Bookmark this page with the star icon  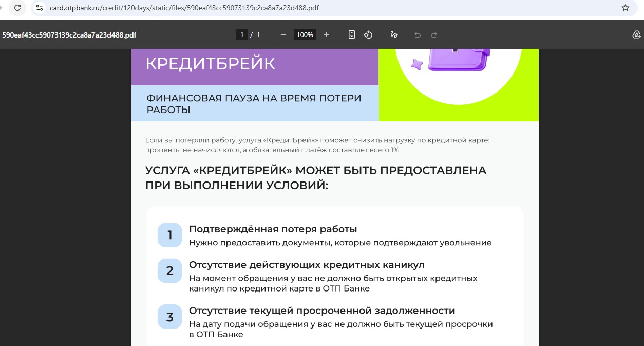point(625,8)
